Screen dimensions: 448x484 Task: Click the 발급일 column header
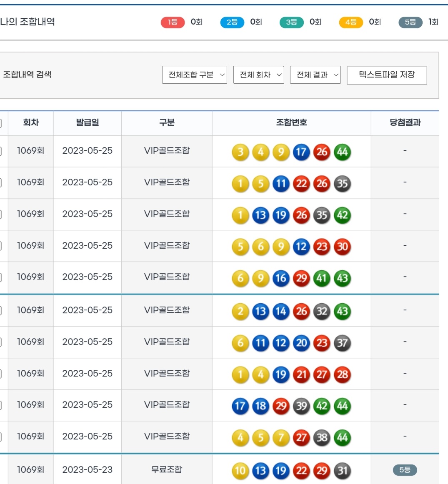[x=88, y=122]
